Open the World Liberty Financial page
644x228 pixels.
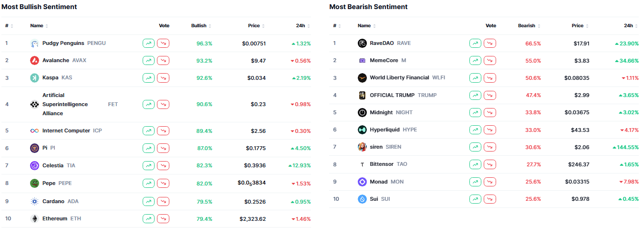click(x=399, y=78)
